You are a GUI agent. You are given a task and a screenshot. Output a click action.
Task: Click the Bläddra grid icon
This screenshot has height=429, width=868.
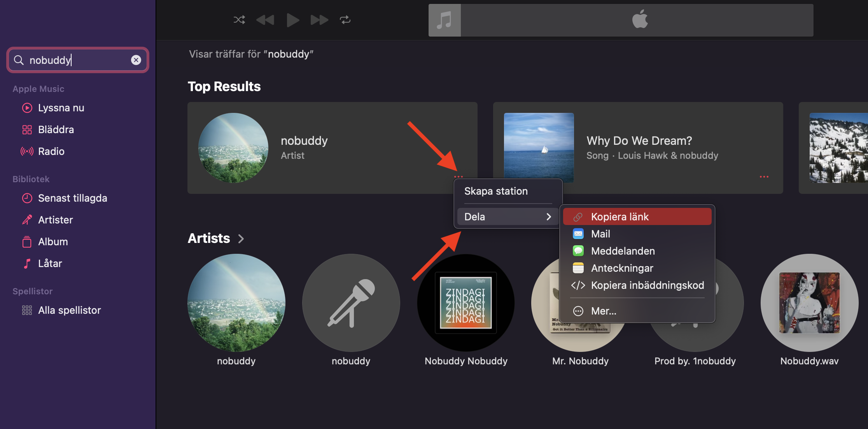[x=27, y=130]
